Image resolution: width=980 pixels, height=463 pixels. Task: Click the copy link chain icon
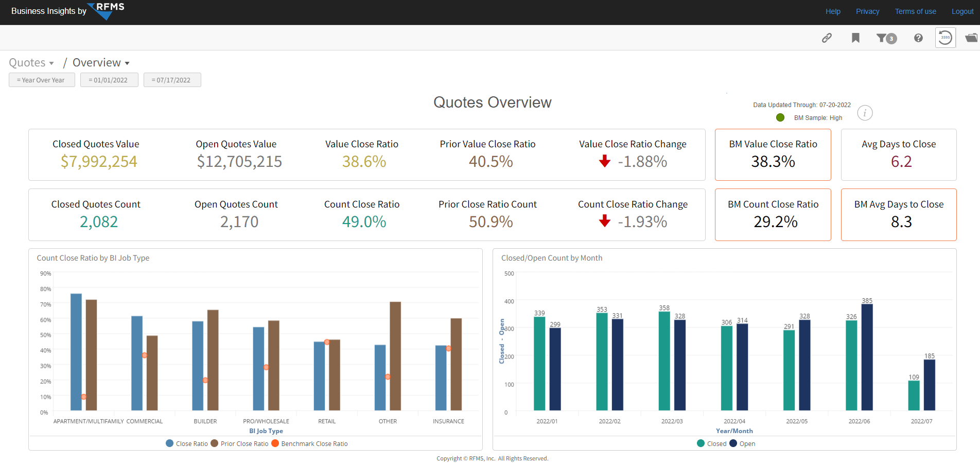(827, 38)
